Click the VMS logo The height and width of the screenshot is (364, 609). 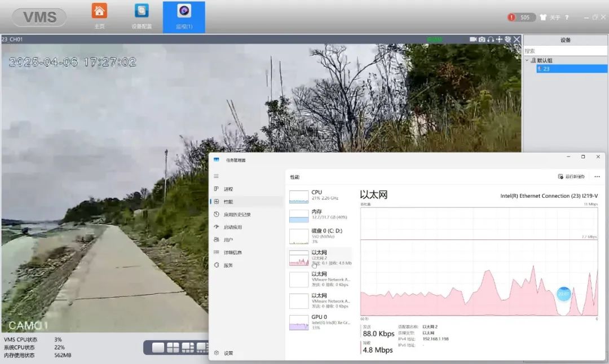tap(39, 17)
